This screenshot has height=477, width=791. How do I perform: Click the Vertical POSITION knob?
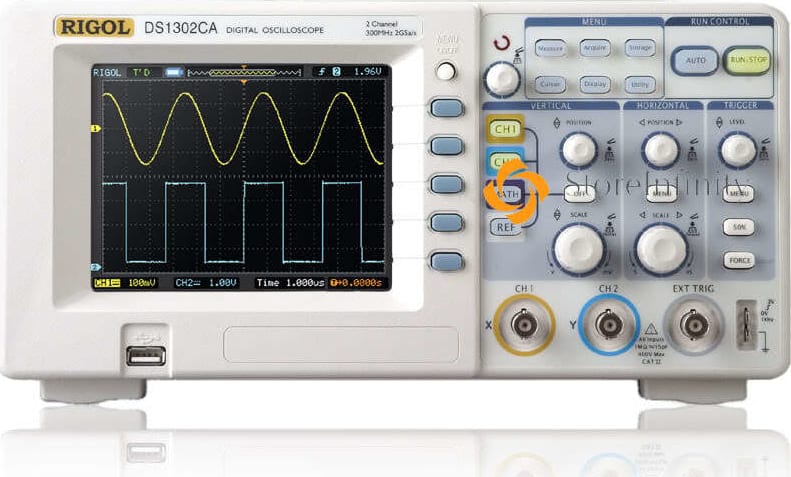[x=579, y=150]
